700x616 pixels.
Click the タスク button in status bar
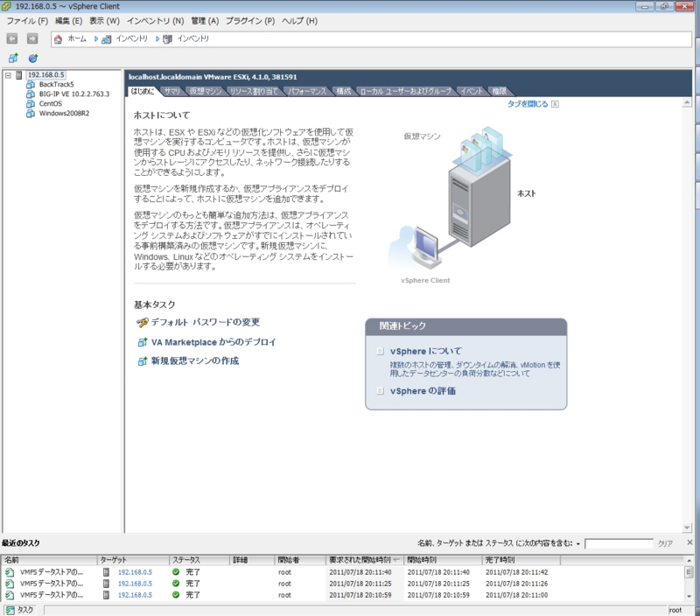[x=20, y=610]
